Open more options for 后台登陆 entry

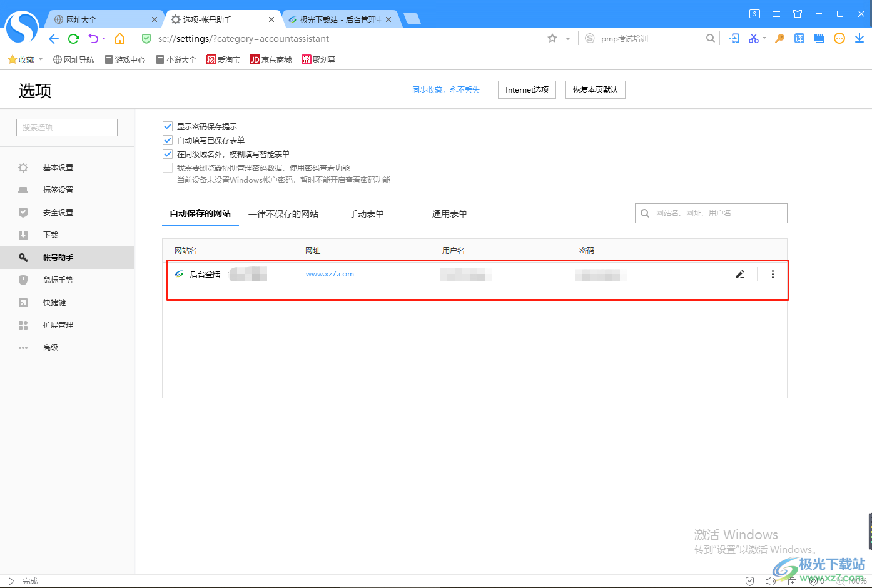pyautogui.click(x=773, y=274)
